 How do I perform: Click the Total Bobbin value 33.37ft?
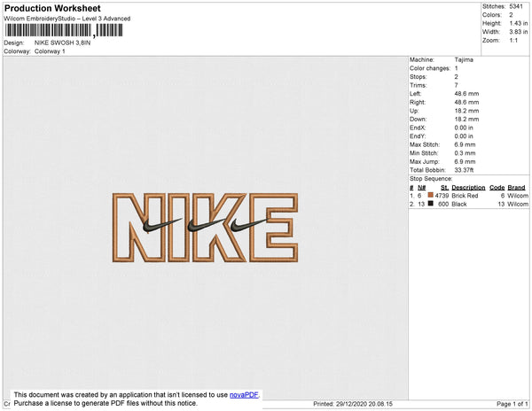464,170
